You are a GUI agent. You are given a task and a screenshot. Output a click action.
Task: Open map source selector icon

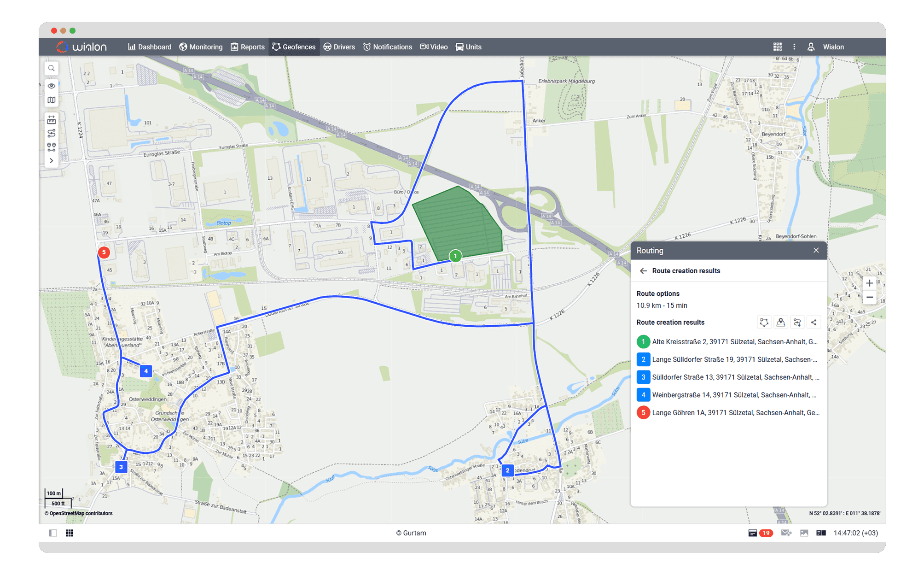(52, 100)
